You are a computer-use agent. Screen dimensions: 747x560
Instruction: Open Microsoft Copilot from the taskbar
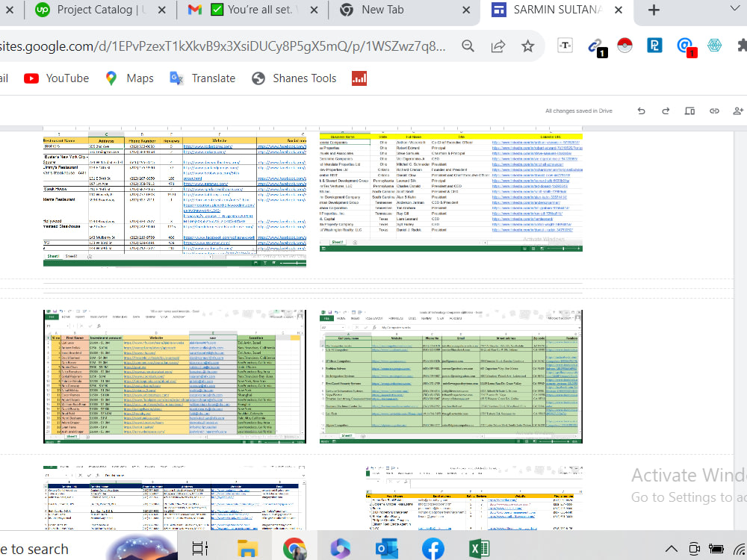(340, 549)
